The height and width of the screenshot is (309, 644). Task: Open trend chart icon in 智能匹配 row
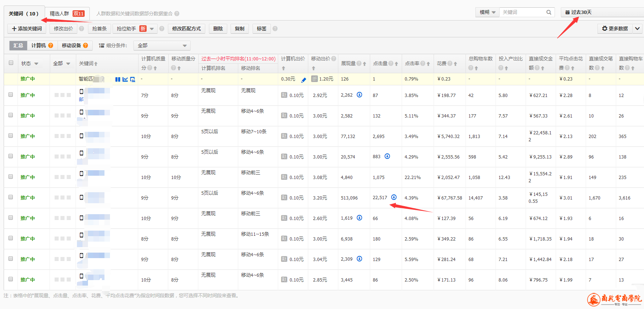(125, 79)
